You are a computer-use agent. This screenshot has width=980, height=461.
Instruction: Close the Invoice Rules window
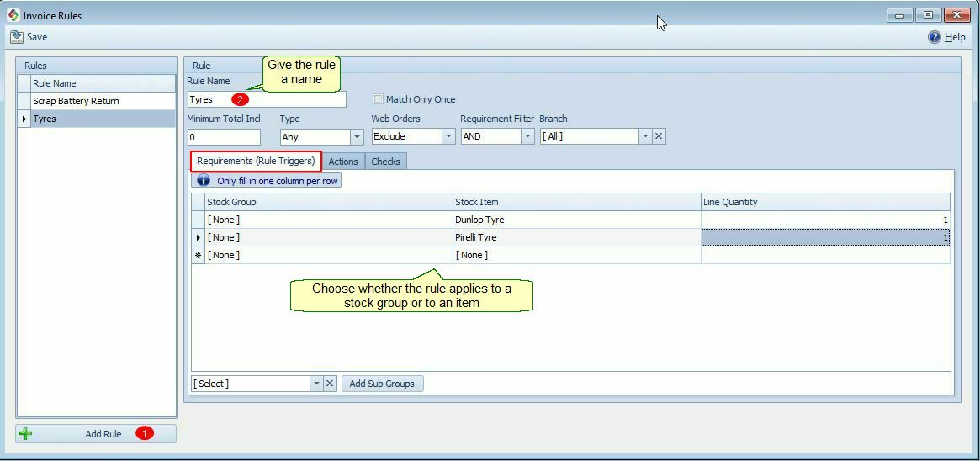[957, 16]
